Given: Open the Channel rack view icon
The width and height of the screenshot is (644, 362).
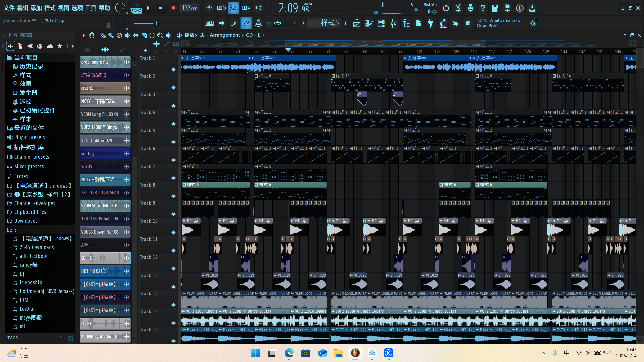Looking at the screenshot, I should pyautogui.click(x=381, y=23).
